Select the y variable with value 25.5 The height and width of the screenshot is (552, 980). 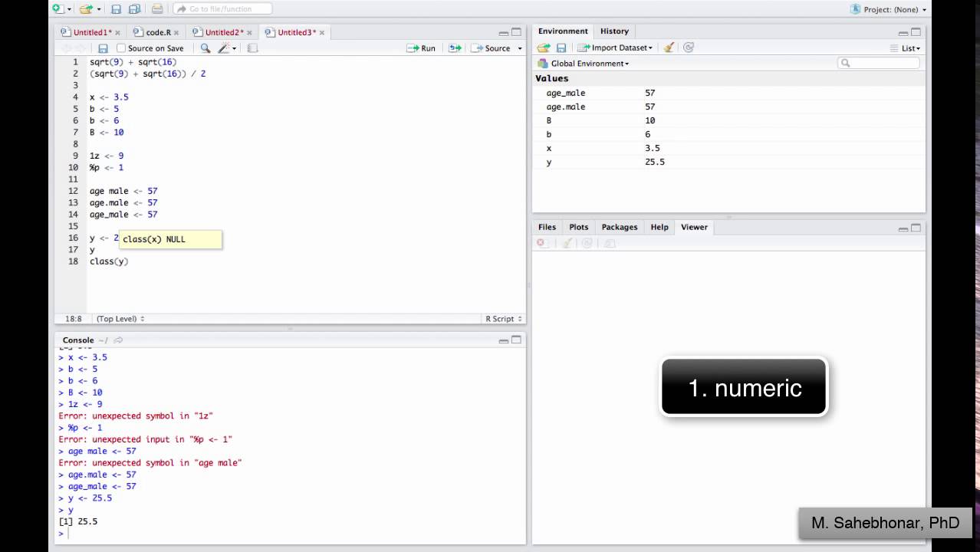pos(728,162)
